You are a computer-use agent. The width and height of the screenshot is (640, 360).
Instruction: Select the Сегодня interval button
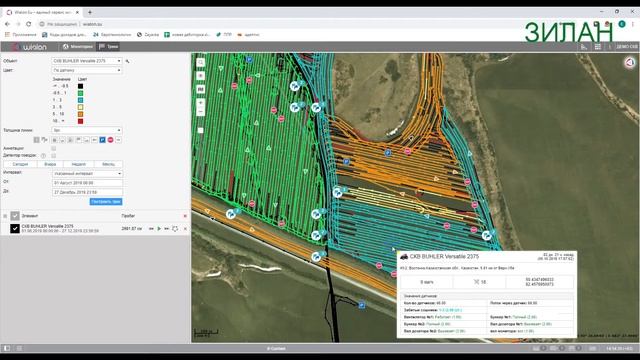click(x=20, y=164)
